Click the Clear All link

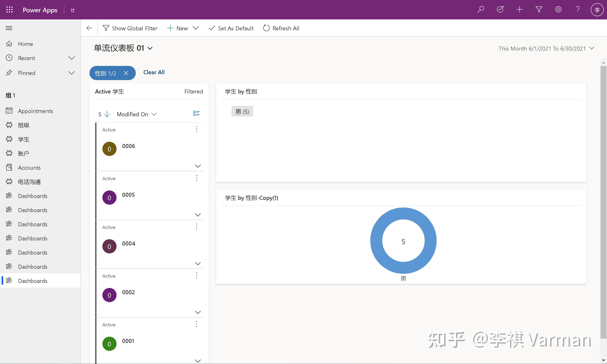click(154, 72)
